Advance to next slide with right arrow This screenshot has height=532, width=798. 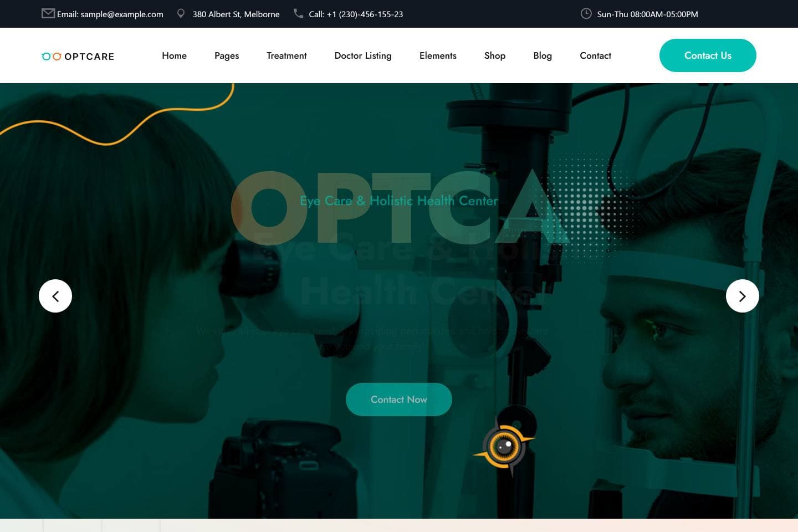click(x=743, y=296)
